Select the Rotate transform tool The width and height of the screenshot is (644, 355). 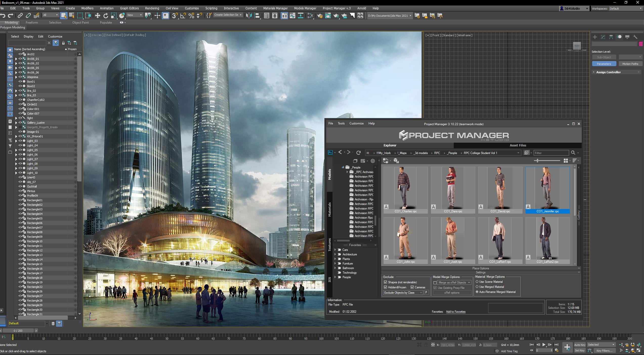coord(106,16)
